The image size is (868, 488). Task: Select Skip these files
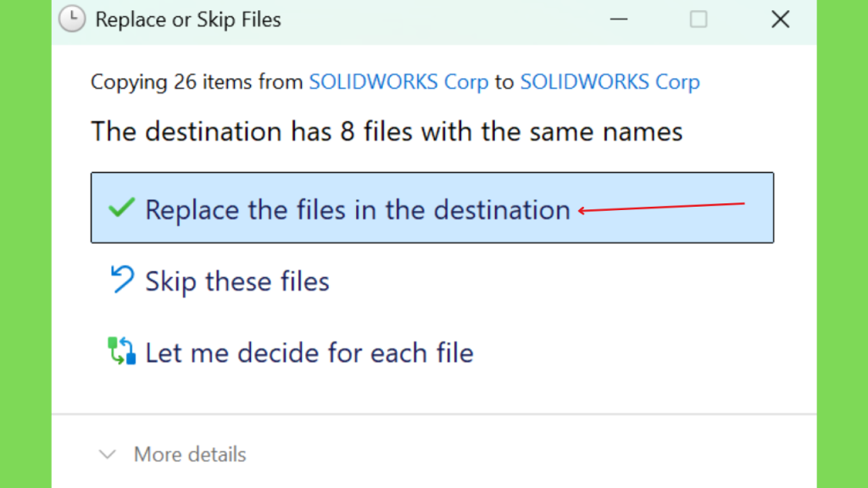click(x=237, y=281)
